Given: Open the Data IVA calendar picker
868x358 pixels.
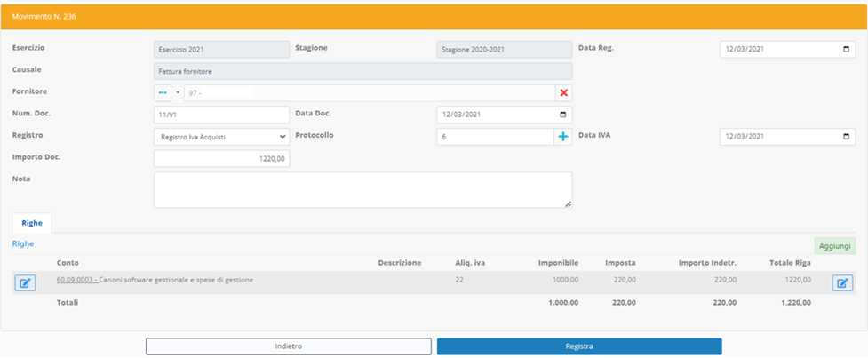Looking at the screenshot, I should (x=845, y=137).
